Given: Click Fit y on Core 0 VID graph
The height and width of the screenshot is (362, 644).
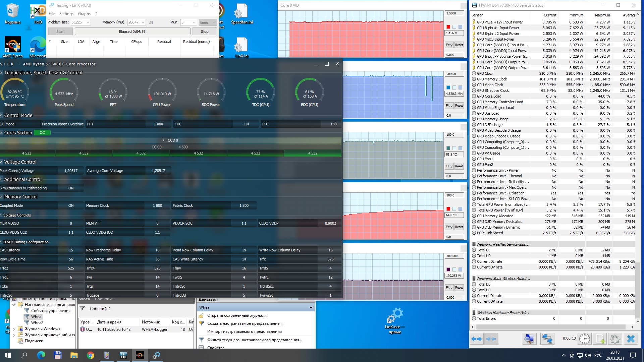Looking at the screenshot, I should click(449, 45).
